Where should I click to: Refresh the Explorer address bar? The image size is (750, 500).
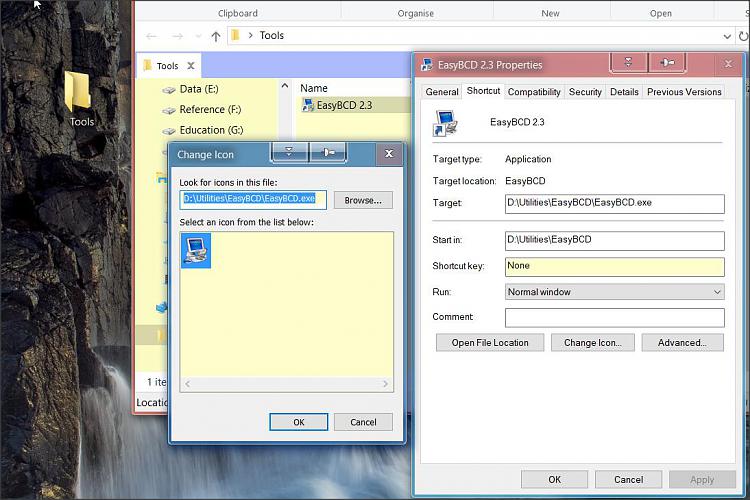coord(743,36)
